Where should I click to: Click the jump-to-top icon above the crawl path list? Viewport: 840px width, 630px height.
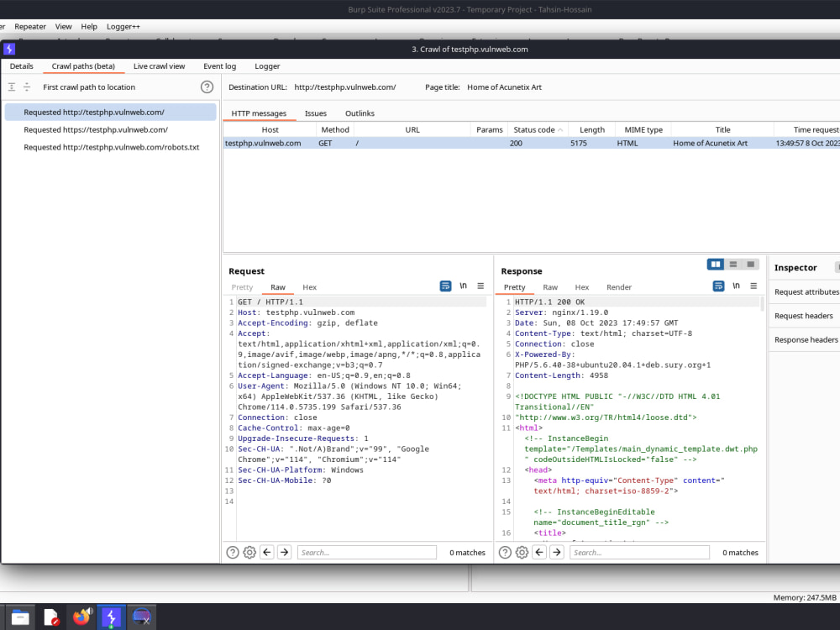(13, 87)
